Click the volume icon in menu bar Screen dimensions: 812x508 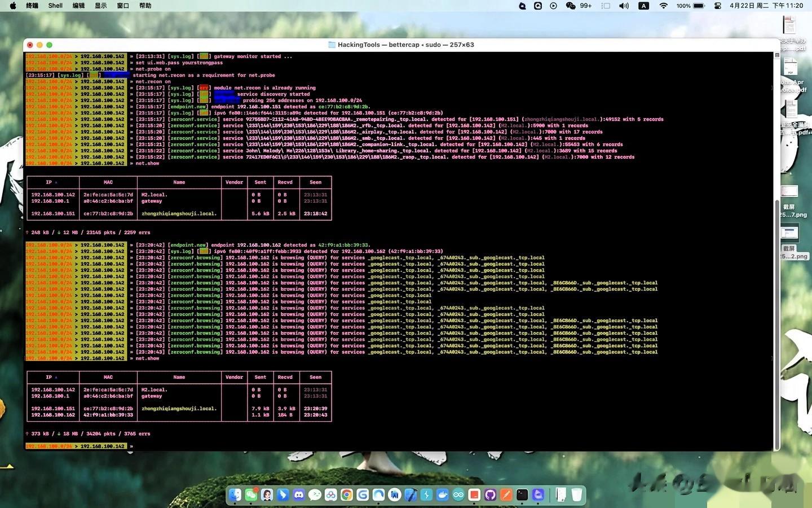(x=624, y=6)
